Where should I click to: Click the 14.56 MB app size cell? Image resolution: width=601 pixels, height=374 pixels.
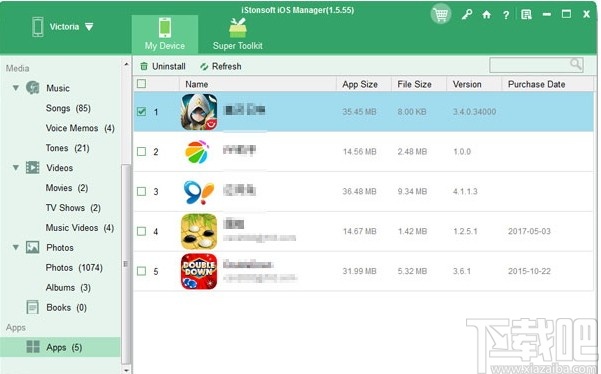(x=359, y=151)
